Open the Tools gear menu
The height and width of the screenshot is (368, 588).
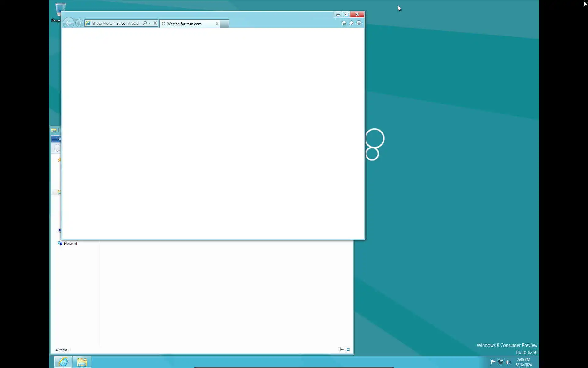coord(359,23)
